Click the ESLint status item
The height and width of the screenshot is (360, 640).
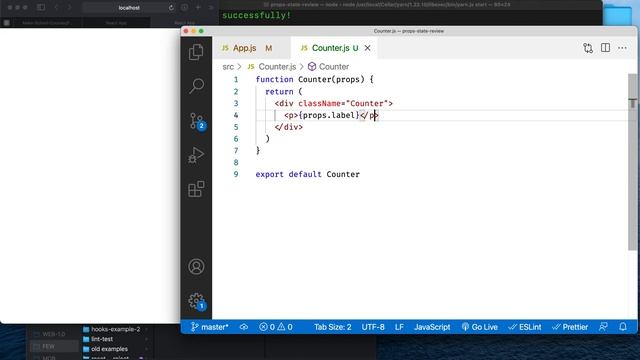524,327
